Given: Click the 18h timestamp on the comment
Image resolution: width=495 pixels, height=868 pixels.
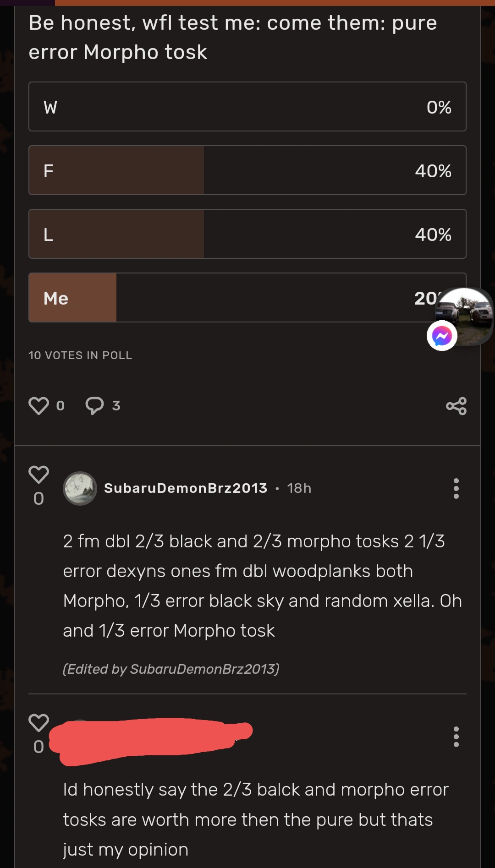Looking at the screenshot, I should tap(299, 488).
